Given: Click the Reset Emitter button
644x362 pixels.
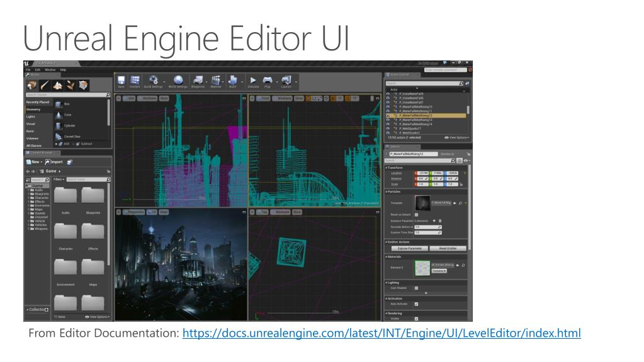Looking at the screenshot, I should tap(448, 248).
